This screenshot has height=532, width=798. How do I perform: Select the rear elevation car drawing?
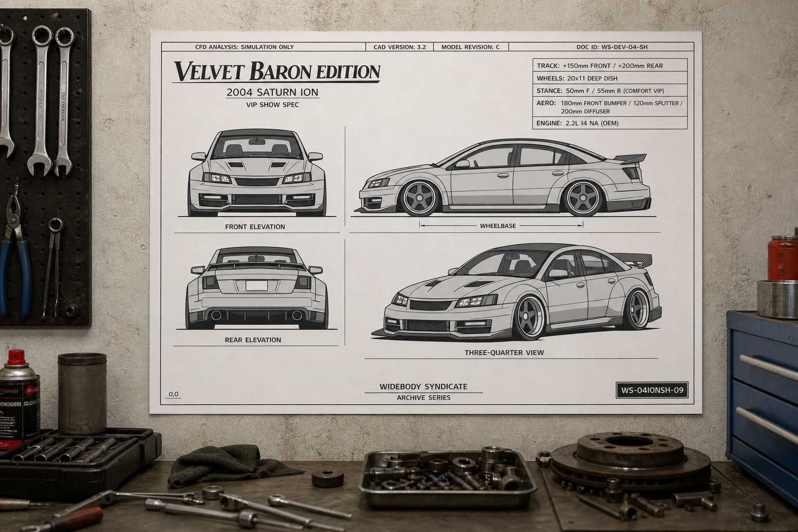[x=257, y=288]
